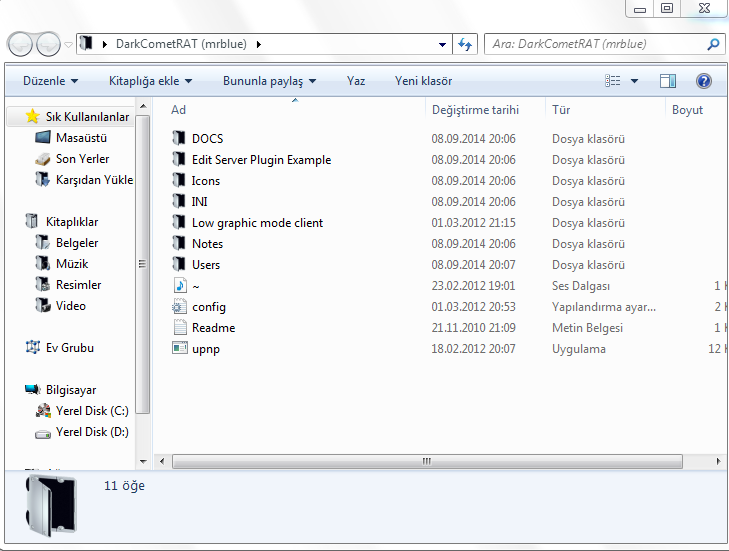The width and height of the screenshot is (729, 551).
Task: Select the INI folder icon
Action: pos(179,201)
